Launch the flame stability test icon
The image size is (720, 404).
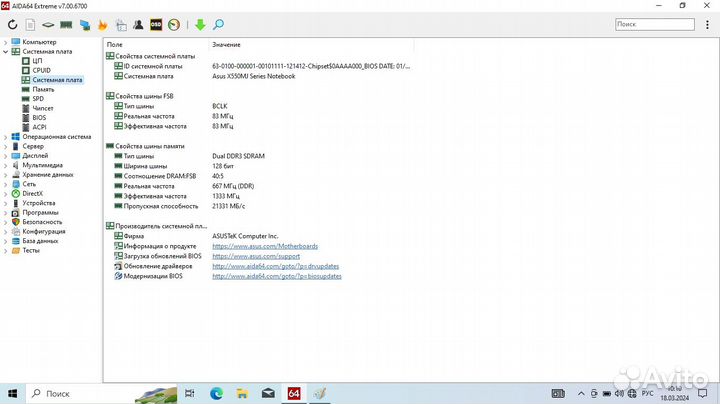click(103, 25)
